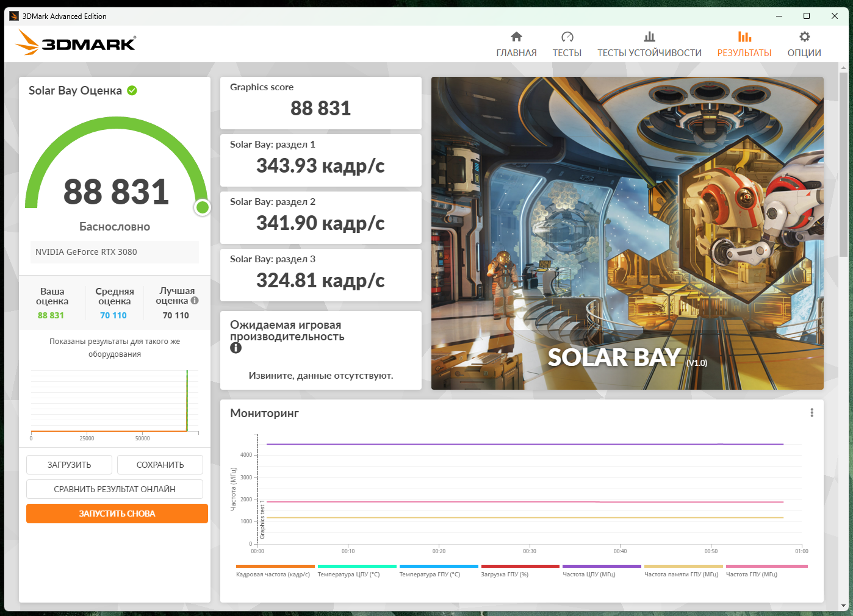
Task: Click the green validation checkmark icon
Action: (132, 90)
